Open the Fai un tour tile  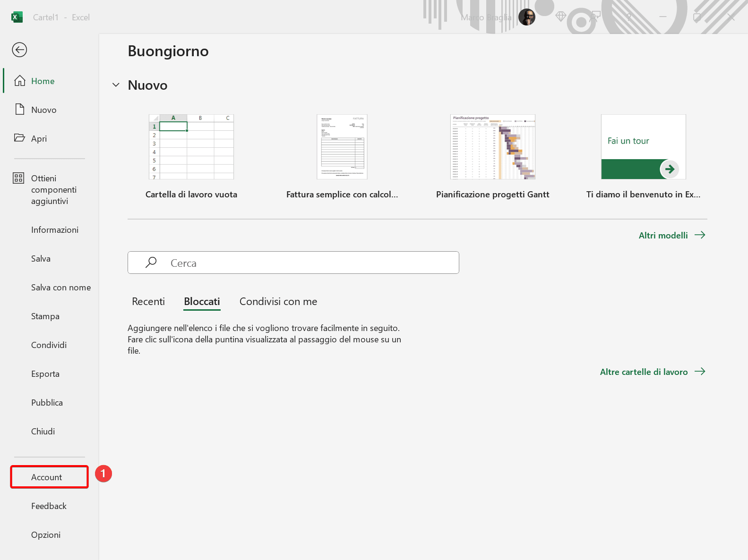click(644, 147)
